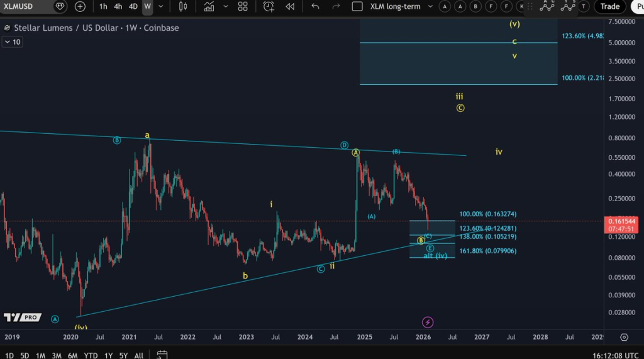Select the 12345 impulse wave drawing tool
644x359 pixels.
568,6
